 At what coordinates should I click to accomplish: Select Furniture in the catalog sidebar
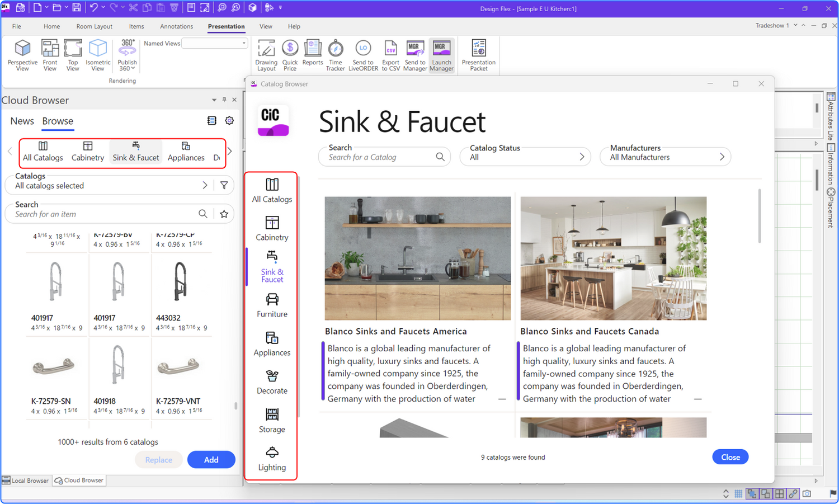(272, 305)
